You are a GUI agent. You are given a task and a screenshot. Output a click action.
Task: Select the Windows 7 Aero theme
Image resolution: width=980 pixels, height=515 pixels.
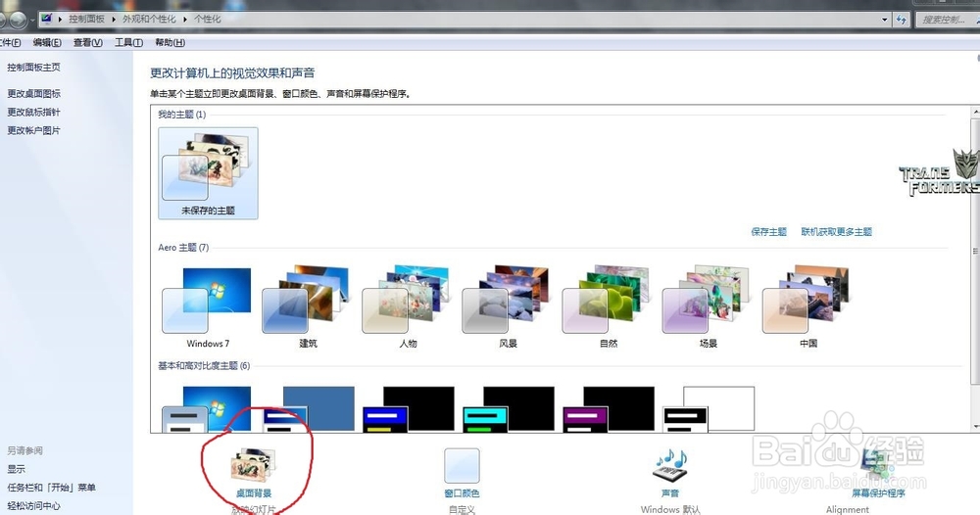coord(208,307)
